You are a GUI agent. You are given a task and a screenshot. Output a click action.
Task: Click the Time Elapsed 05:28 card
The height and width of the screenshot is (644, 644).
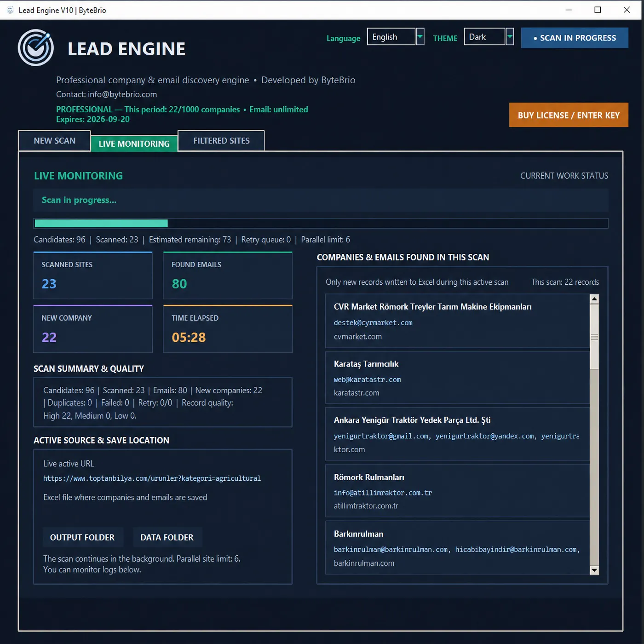click(228, 329)
